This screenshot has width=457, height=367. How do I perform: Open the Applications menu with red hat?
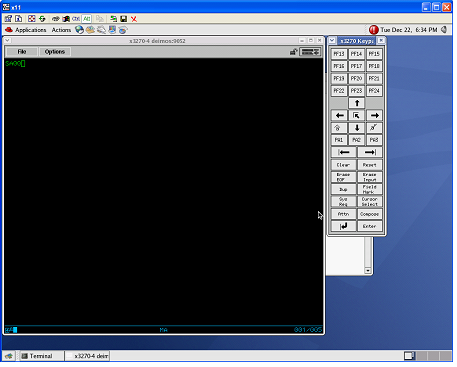26,30
